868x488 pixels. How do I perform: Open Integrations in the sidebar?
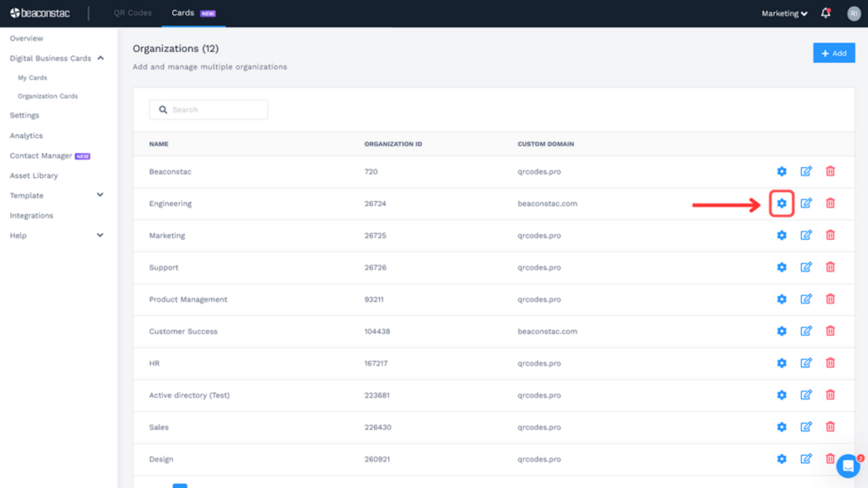tap(31, 216)
